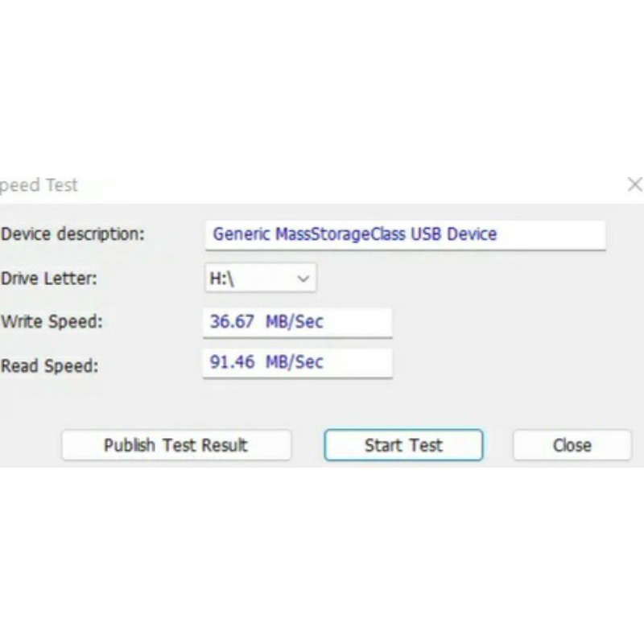Click the Read Speed result field

click(297, 362)
